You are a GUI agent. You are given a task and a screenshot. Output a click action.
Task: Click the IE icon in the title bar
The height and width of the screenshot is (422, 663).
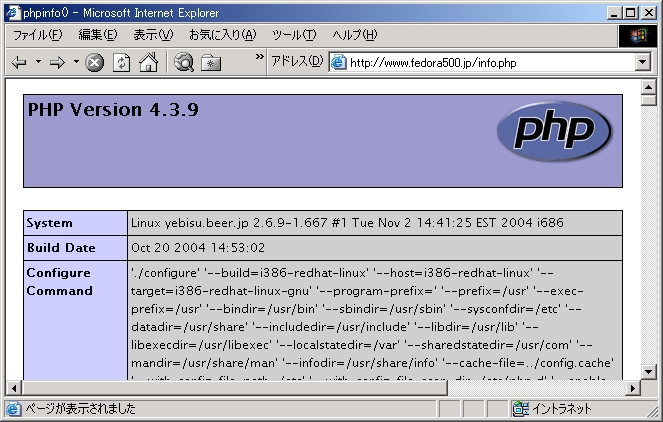coord(14,13)
